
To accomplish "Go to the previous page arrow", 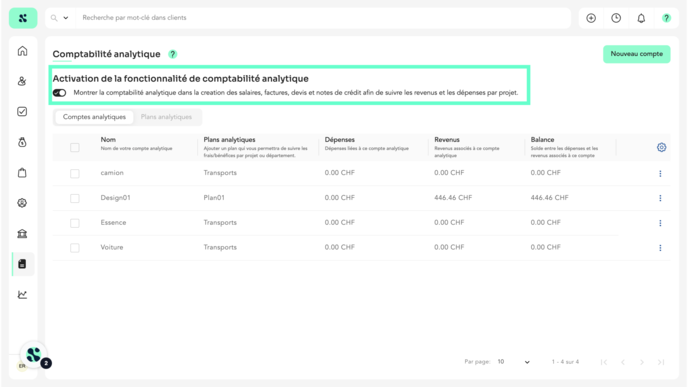I will [623, 362].
